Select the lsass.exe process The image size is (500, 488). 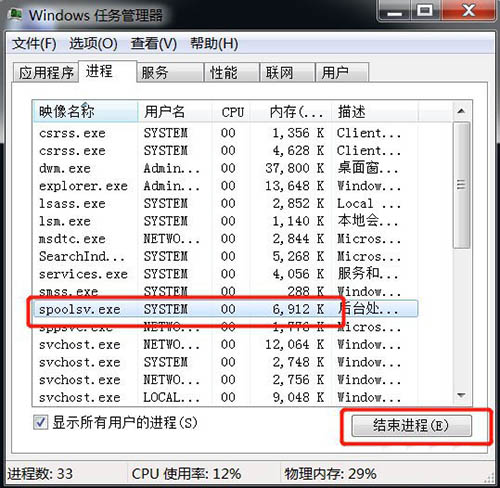pos(225,203)
